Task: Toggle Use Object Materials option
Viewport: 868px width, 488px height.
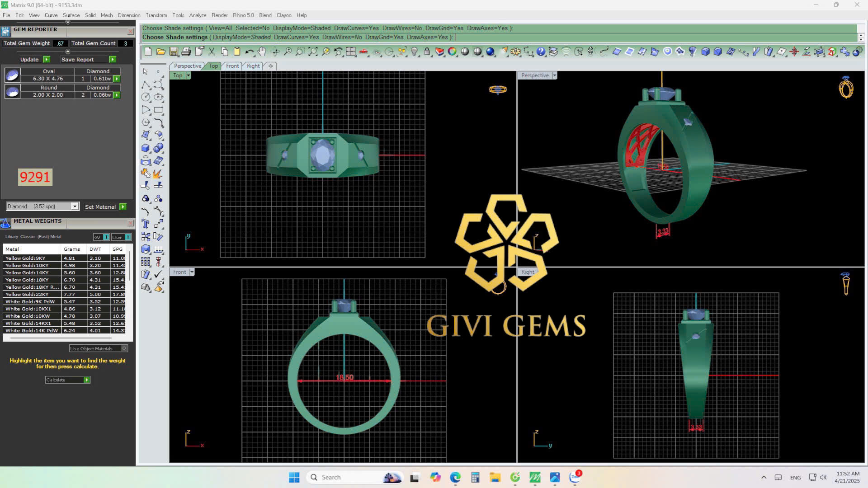Action: (x=99, y=348)
